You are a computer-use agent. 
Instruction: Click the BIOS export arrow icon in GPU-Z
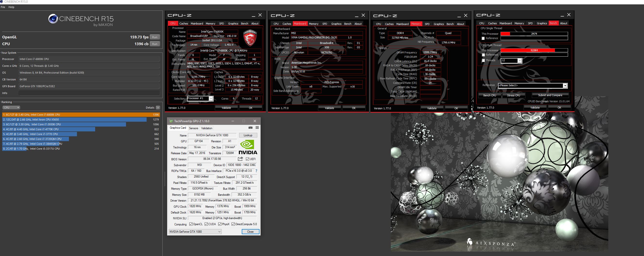(x=241, y=159)
